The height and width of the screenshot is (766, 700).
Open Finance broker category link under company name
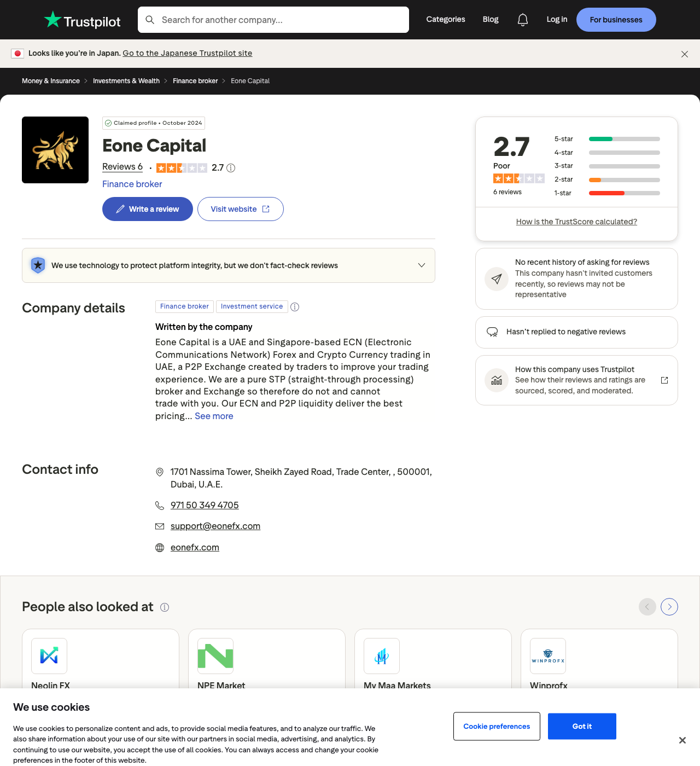tap(132, 184)
